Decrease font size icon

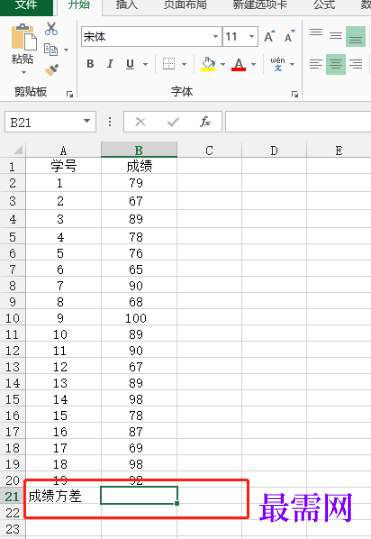[290, 36]
